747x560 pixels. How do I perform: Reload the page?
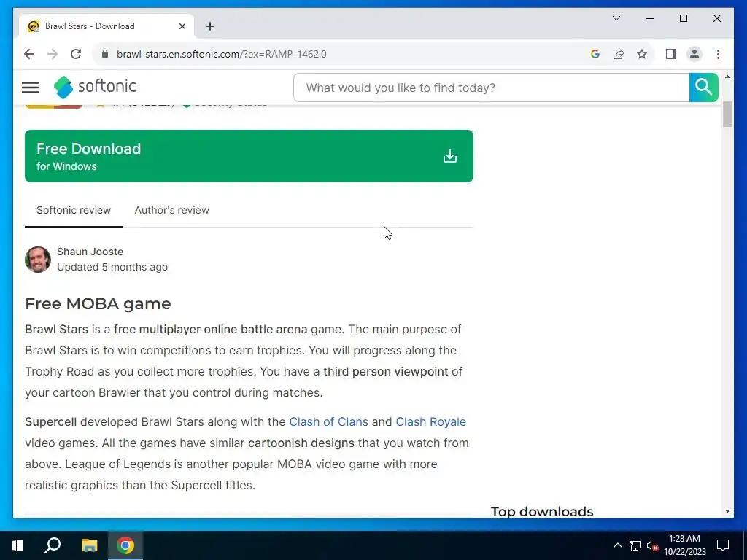click(76, 54)
